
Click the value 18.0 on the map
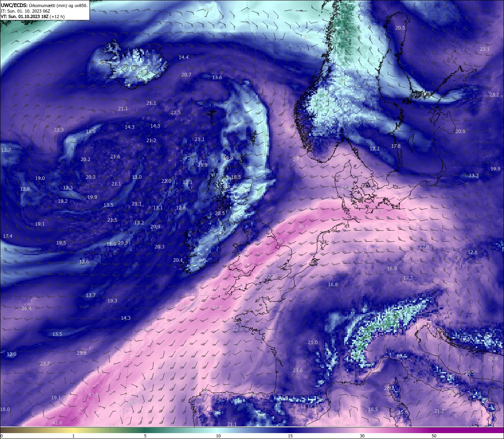tap(5, 409)
